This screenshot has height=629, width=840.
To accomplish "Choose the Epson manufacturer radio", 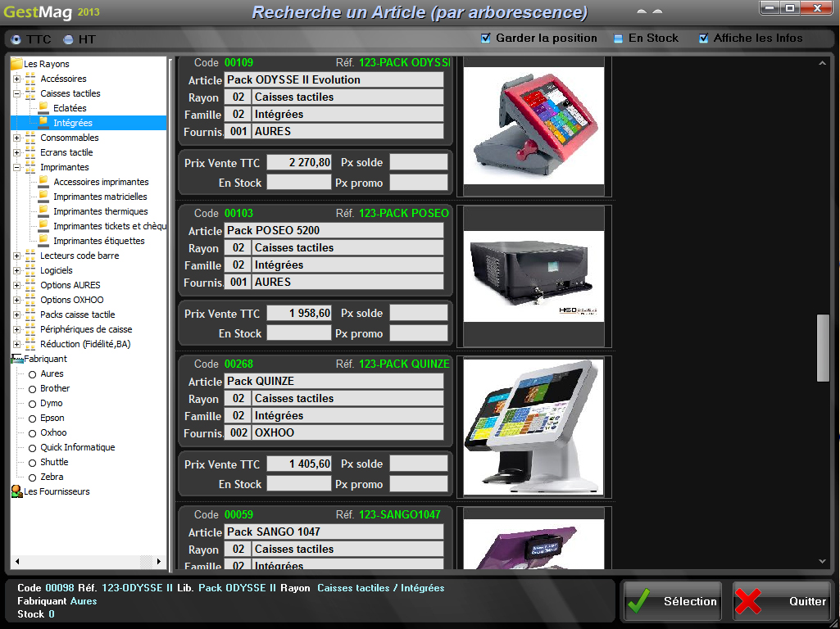I will click(x=32, y=419).
